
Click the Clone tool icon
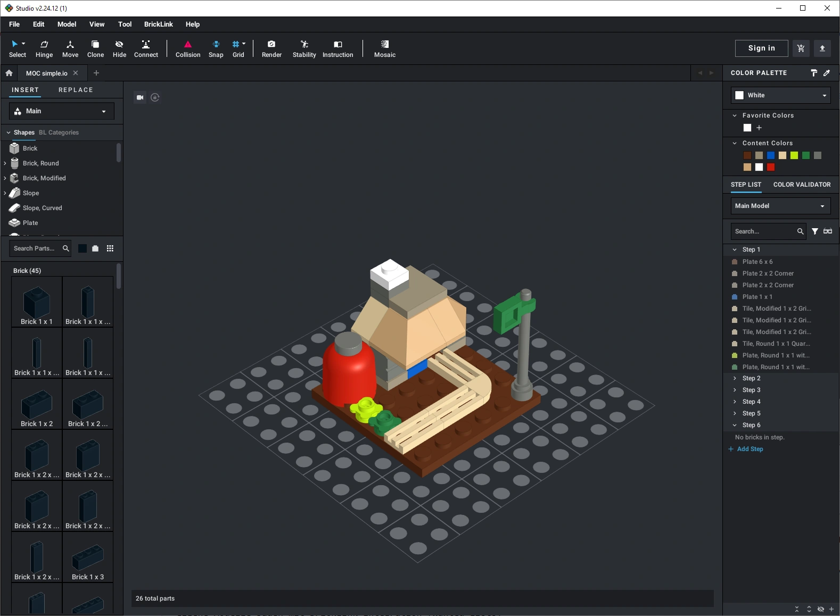[95, 48]
